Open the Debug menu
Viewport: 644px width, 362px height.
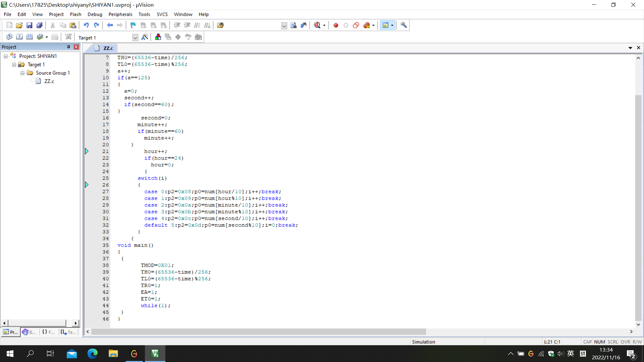click(95, 14)
